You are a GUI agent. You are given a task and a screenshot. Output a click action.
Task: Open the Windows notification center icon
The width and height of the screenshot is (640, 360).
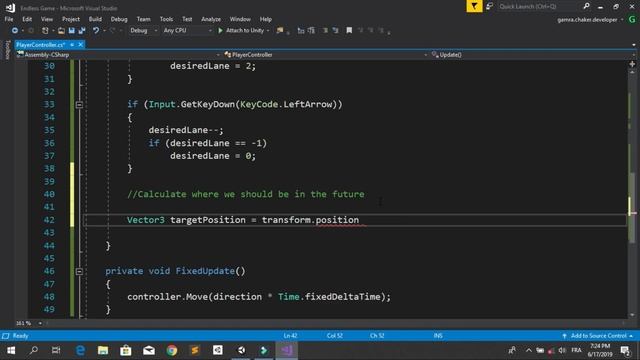(x=625, y=350)
